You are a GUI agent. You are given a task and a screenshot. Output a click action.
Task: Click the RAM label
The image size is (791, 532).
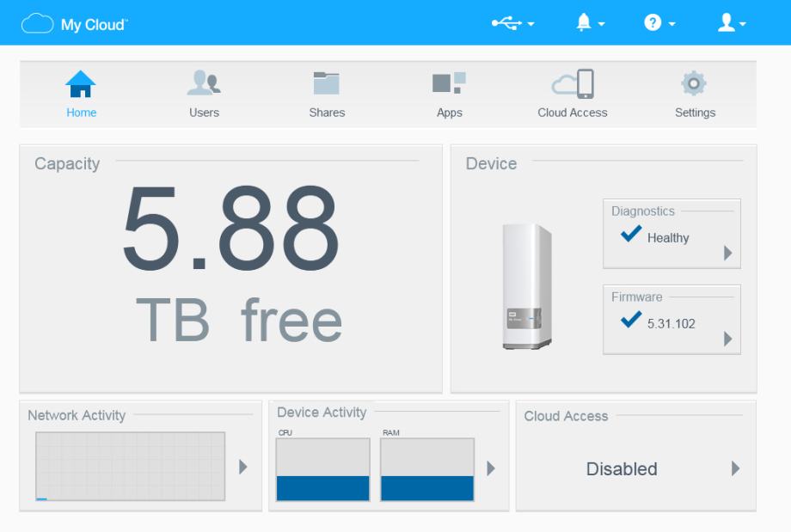click(391, 432)
